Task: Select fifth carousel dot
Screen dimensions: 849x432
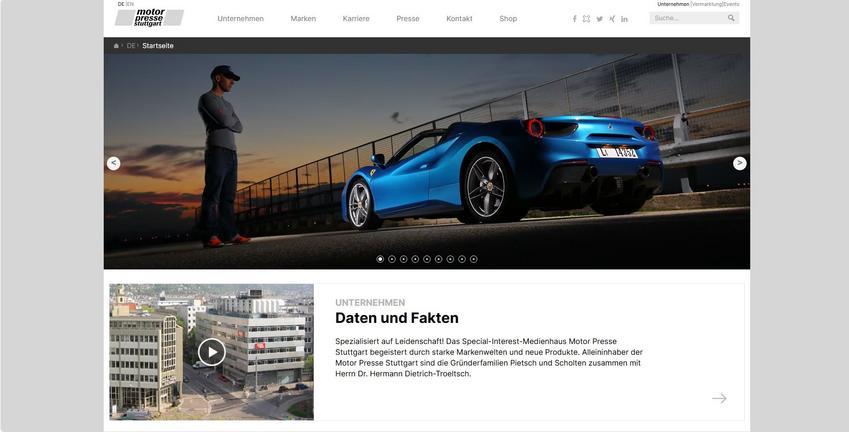Action: tap(427, 259)
